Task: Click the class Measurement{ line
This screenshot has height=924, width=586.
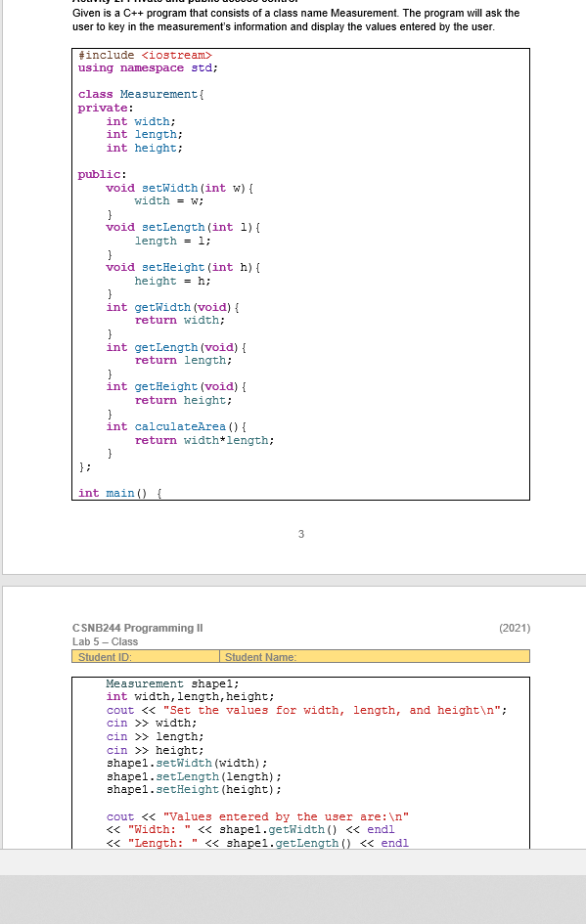Action: click(x=141, y=94)
